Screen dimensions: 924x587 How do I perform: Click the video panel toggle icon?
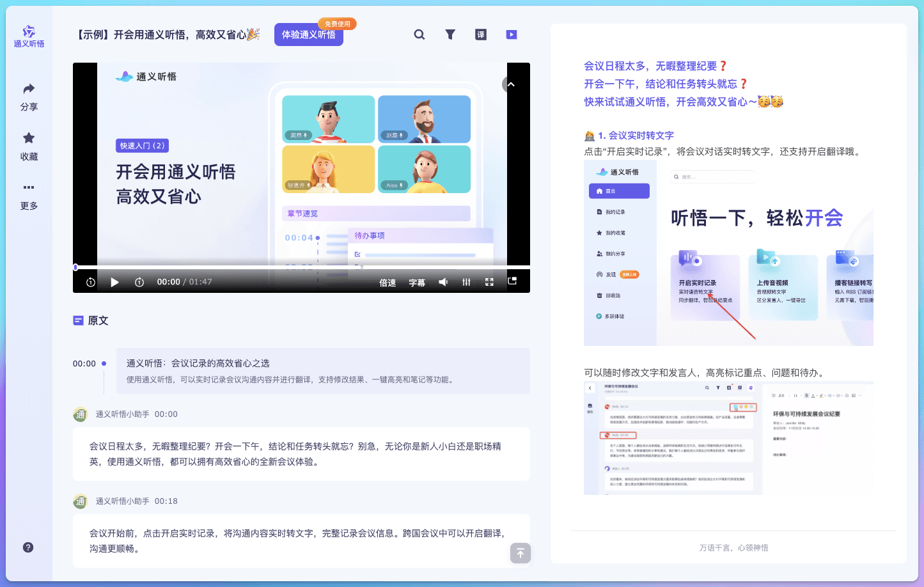coord(512,35)
